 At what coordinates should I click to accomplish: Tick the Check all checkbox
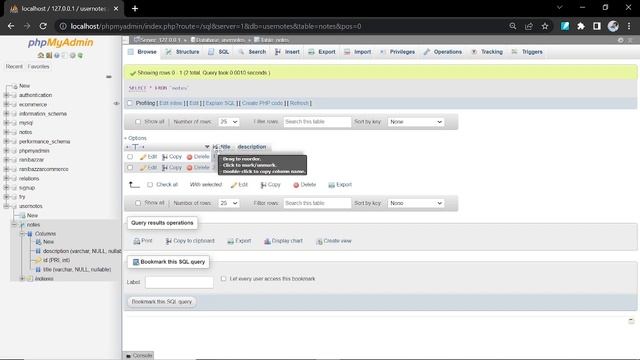(150, 185)
